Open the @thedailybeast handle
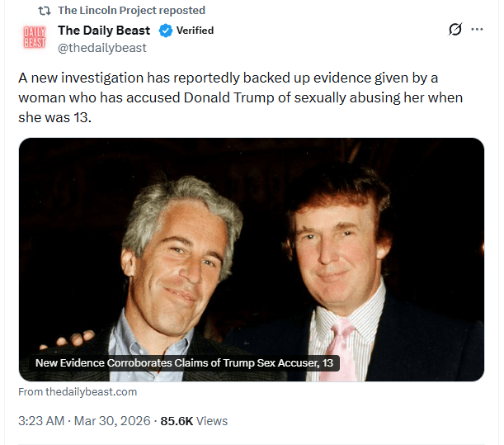This screenshot has width=504, height=445. pyautogui.click(x=101, y=48)
